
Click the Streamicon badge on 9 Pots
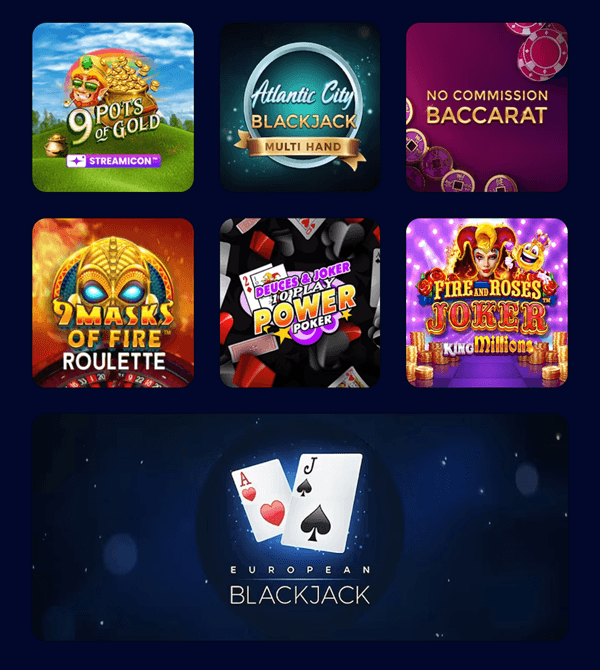[x=114, y=161]
